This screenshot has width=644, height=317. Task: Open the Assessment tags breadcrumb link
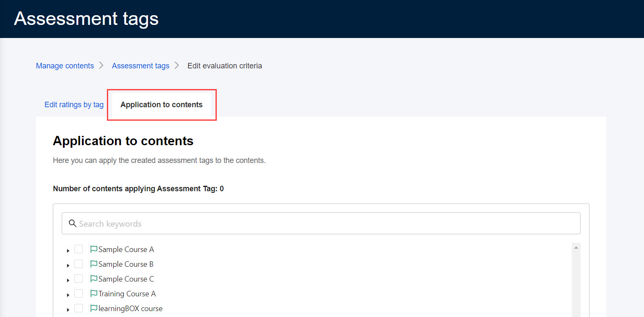141,66
